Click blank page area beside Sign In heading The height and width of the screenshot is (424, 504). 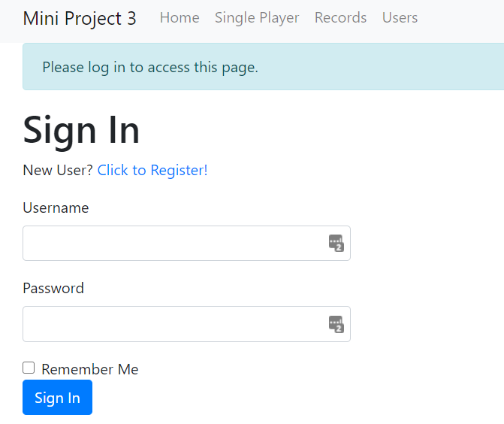321,131
